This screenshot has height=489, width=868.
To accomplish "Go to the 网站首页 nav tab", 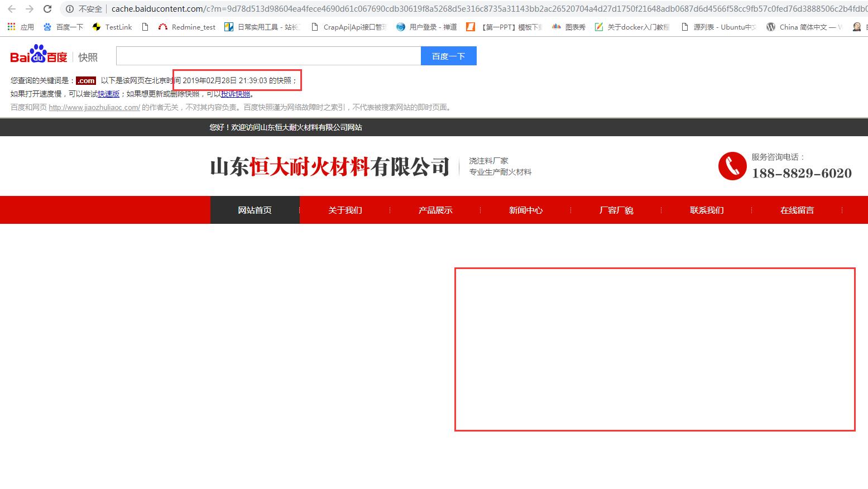I will 255,210.
